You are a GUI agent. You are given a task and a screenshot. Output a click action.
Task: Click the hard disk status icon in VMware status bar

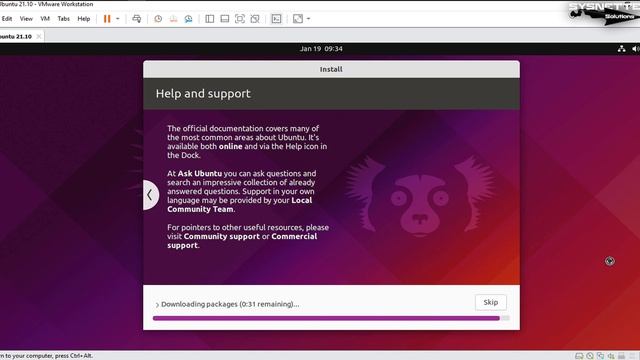[579, 356]
